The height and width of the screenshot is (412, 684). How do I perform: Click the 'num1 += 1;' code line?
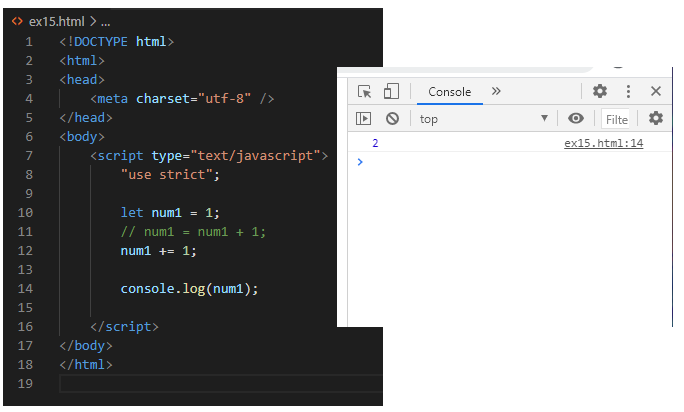(x=158, y=251)
